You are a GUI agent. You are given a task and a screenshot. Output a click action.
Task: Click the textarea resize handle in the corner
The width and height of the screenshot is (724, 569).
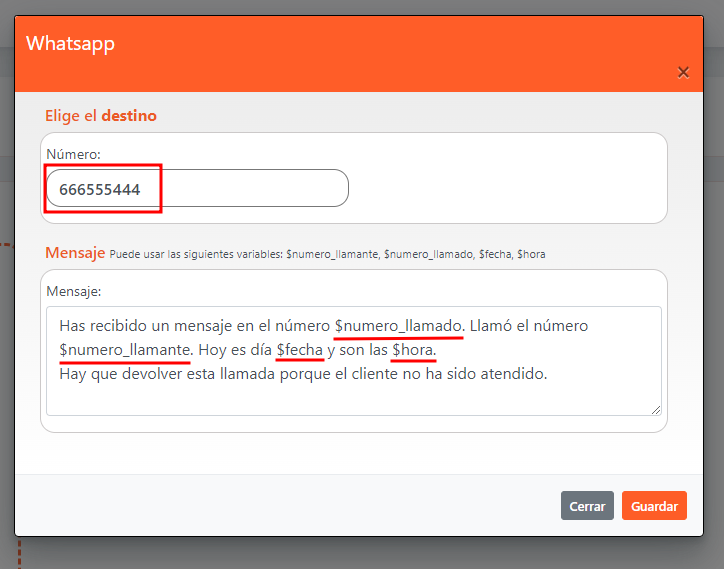coord(656,410)
